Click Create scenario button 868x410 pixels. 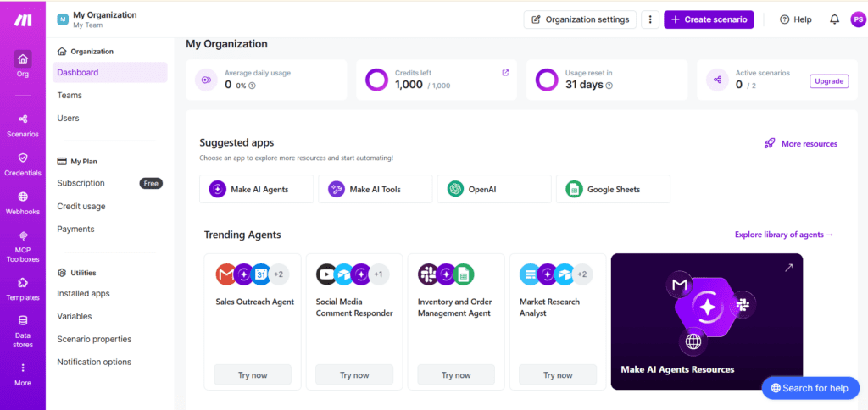(709, 19)
